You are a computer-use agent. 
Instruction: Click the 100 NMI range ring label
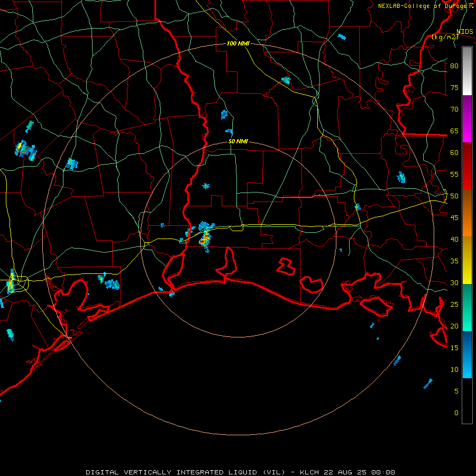238,43
